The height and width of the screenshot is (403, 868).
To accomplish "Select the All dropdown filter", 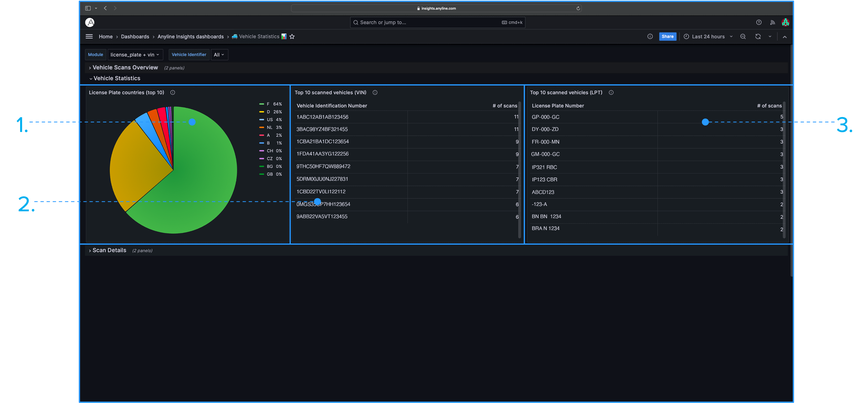I will point(219,54).
